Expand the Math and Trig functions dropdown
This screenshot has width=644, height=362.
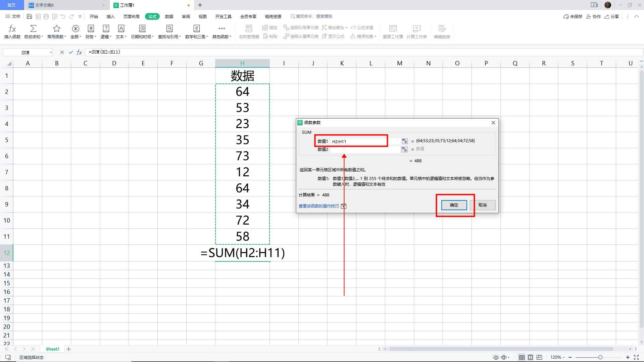click(x=197, y=32)
